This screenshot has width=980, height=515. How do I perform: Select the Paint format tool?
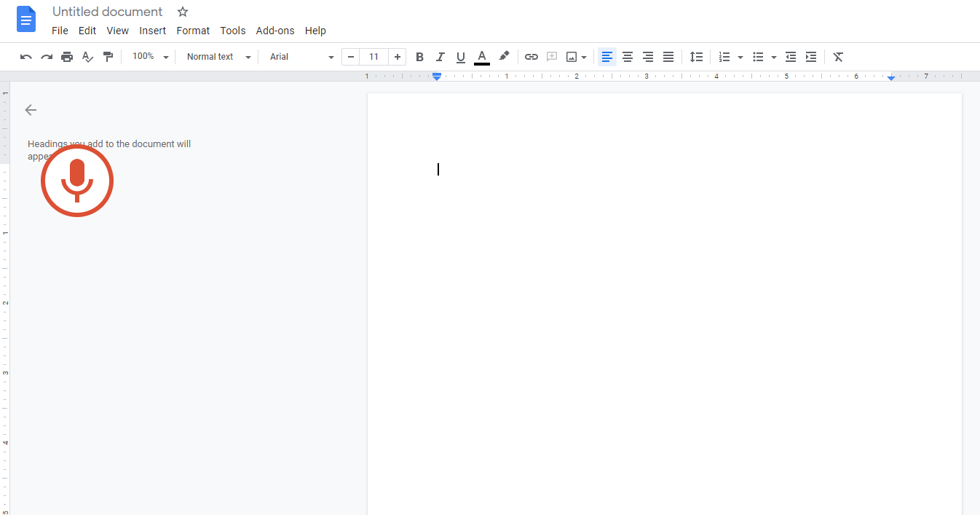(108, 57)
